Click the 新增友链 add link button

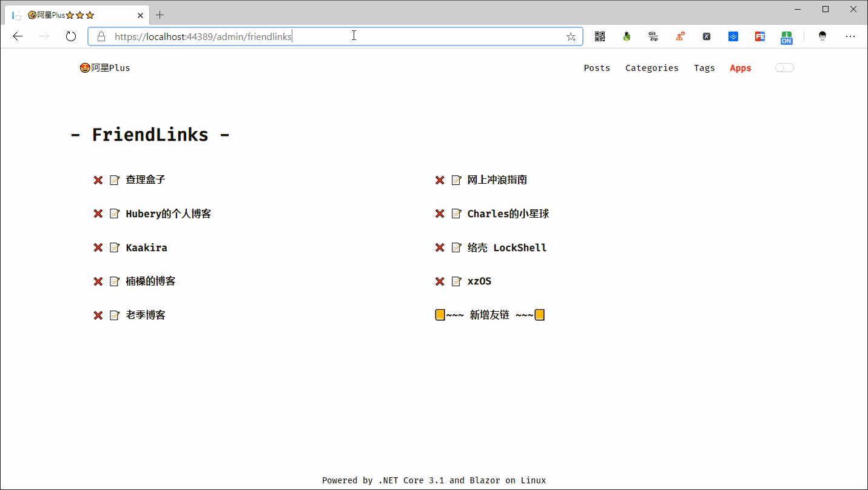tap(490, 315)
